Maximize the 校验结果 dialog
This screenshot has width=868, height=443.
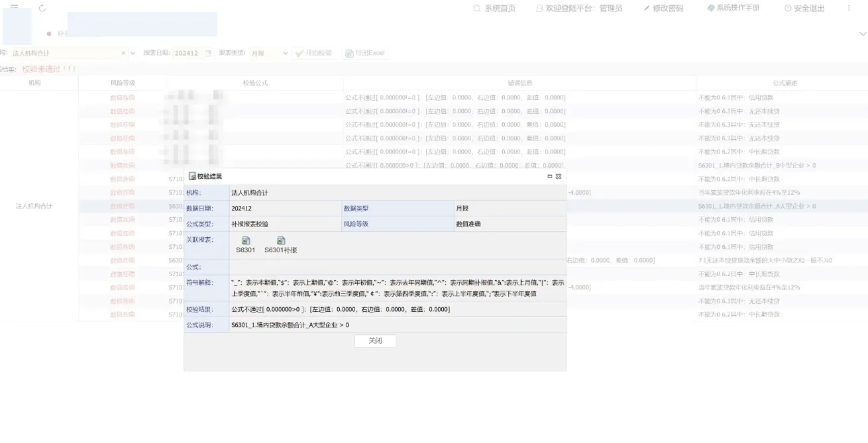549,176
